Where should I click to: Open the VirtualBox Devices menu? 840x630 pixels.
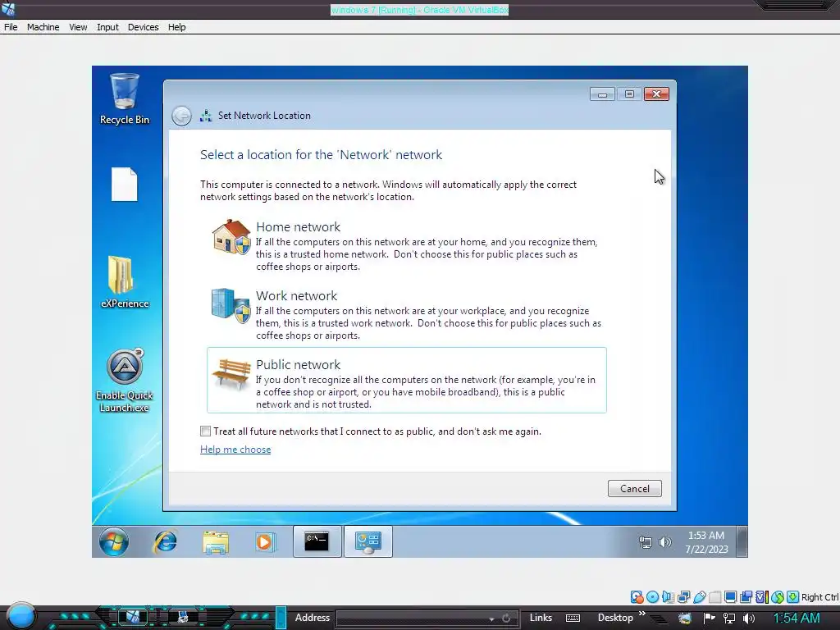click(x=143, y=27)
